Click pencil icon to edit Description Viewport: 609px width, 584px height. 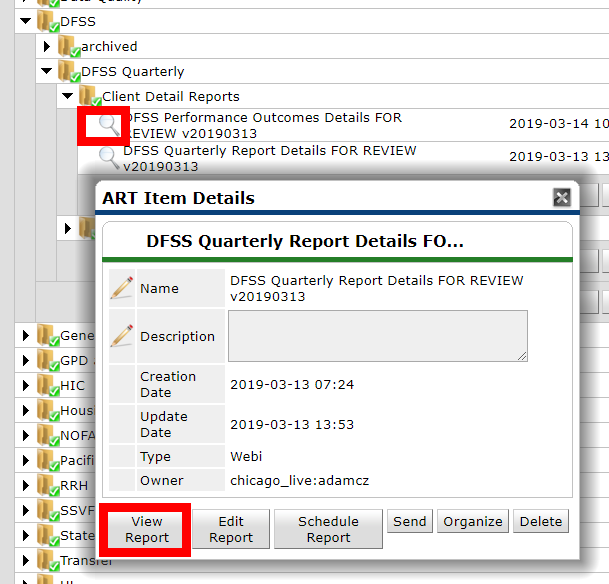[122, 336]
